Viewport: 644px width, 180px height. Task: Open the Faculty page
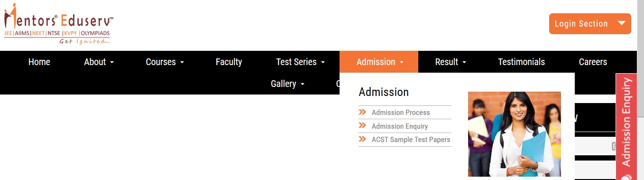click(229, 62)
